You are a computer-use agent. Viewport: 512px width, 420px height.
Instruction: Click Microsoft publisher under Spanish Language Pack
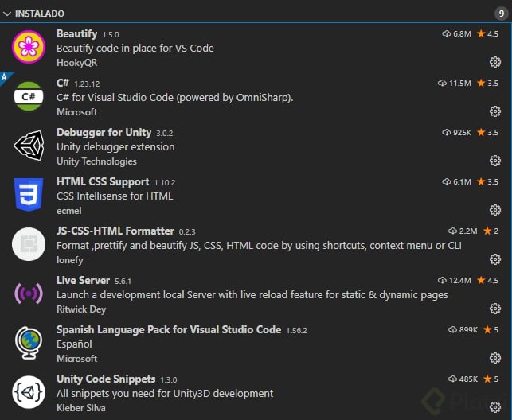tap(76, 359)
